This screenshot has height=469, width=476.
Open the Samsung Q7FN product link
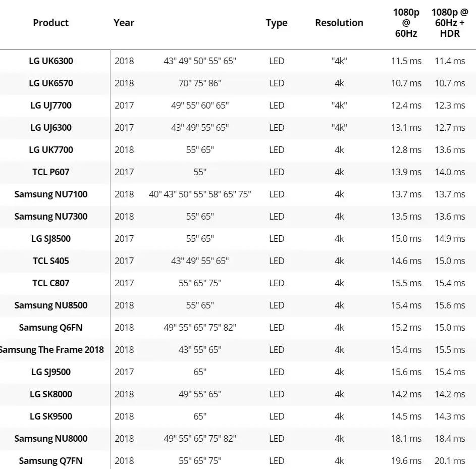pyautogui.click(x=50, y=461)
